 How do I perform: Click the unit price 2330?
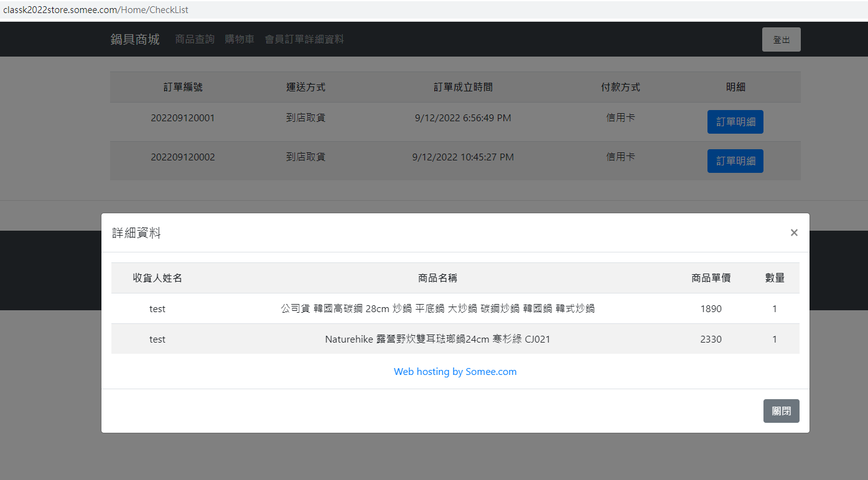tap(711, 339)
